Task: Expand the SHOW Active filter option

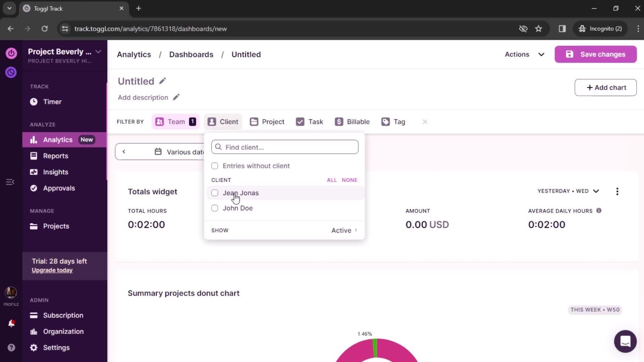Action: pos(345,230)
